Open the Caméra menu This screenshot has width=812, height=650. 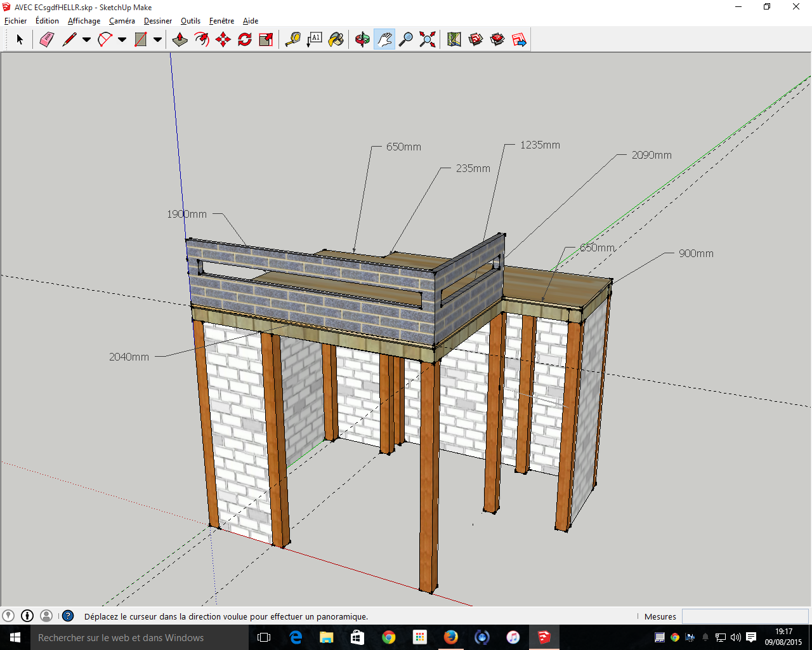click(x=122, y=21)
